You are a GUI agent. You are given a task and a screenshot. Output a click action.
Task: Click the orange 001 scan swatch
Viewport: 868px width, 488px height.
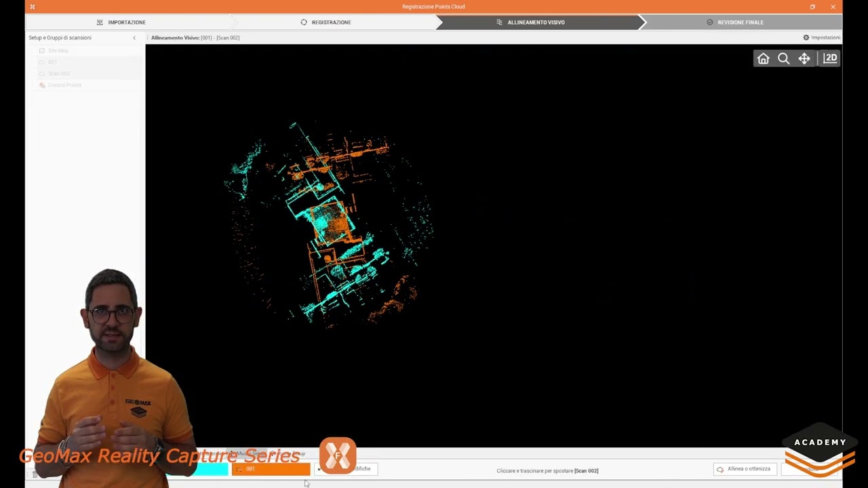coord(271,469)
